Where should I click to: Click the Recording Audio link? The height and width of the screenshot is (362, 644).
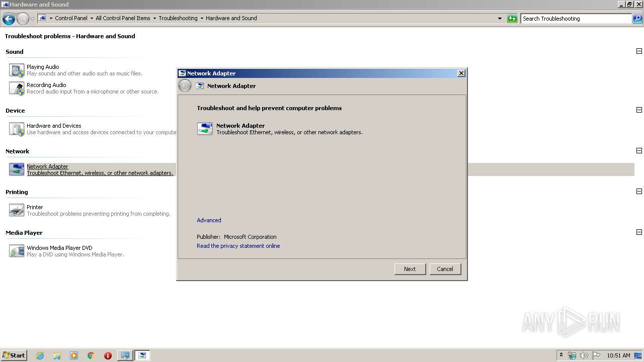pos(46,85)
